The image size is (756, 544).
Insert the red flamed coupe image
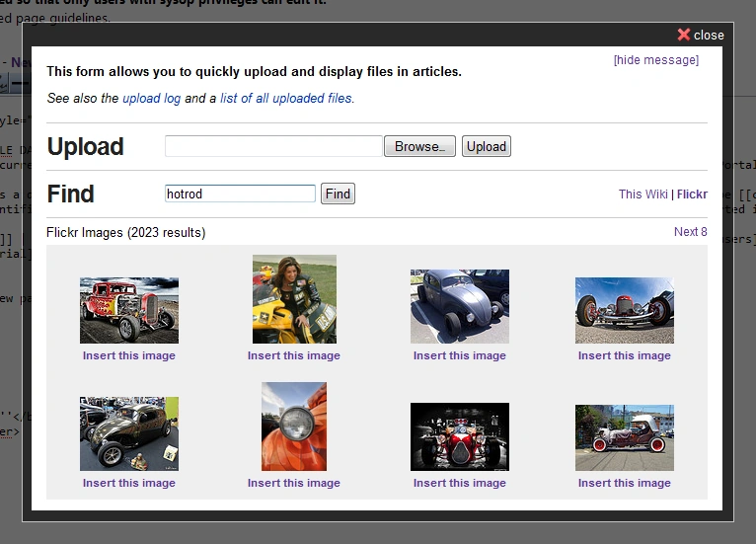129,355
